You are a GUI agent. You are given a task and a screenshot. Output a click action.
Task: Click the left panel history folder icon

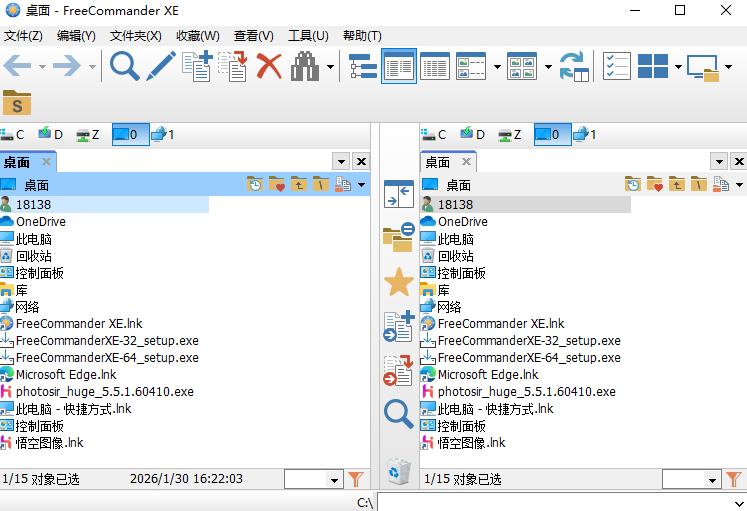pyautogui.click(x=254, y=184)
